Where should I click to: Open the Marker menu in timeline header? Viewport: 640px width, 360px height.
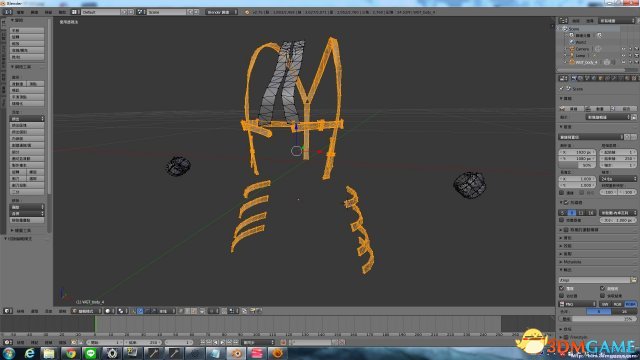34,342
